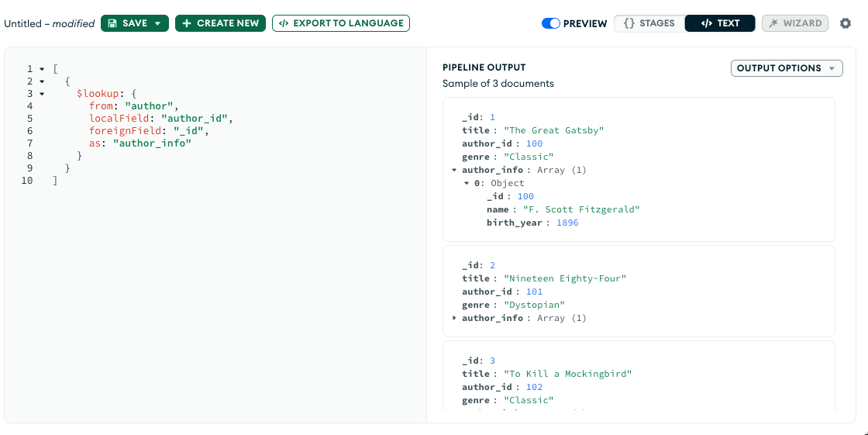Switch to Stages view tab
The image size is (868, 435).
[x=649, y=23]
